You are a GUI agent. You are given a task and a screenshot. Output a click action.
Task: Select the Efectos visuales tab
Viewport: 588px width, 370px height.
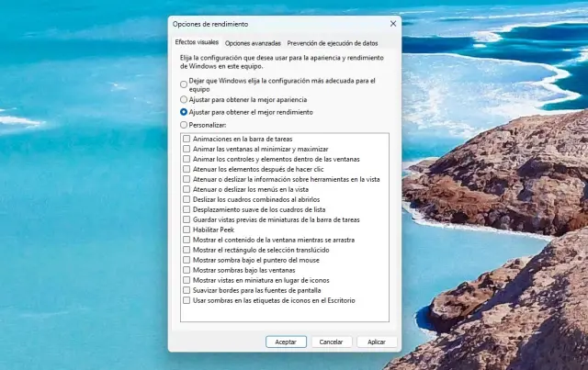pos(196,43)
